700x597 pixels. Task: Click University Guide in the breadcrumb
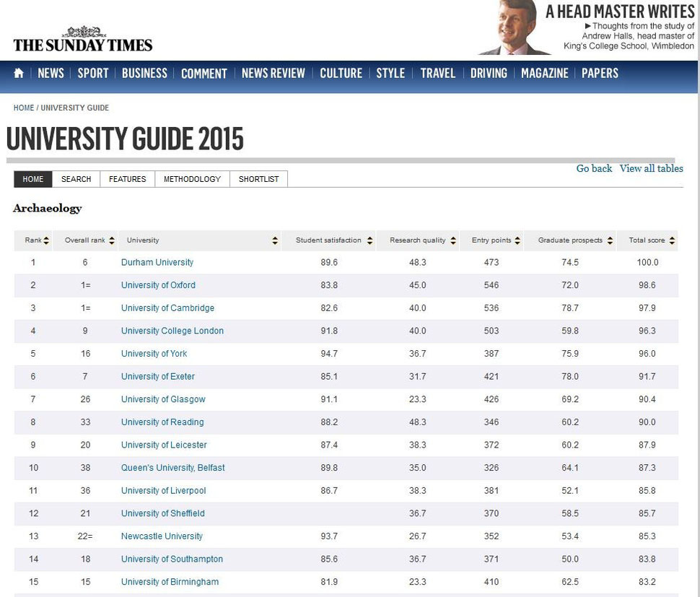(x=75, y=108)
